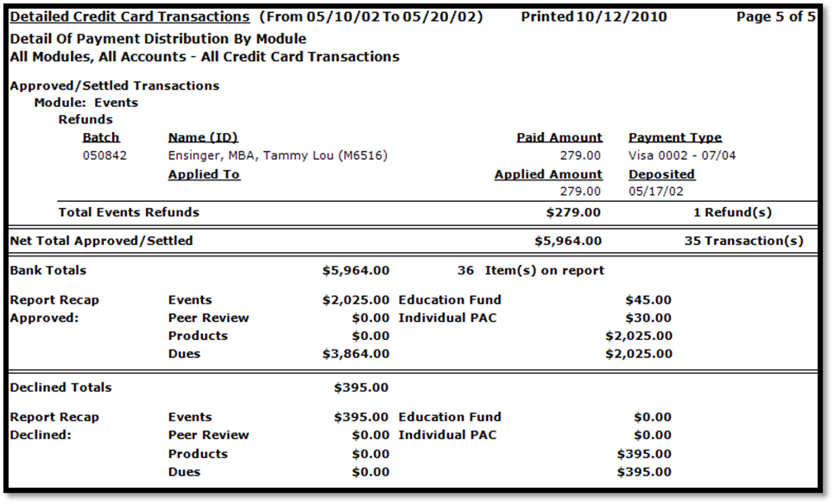The height and width of the screenshot is (504, 834).
Task: Click the declined Events $395.00 amount
Action: pos(362,418)
